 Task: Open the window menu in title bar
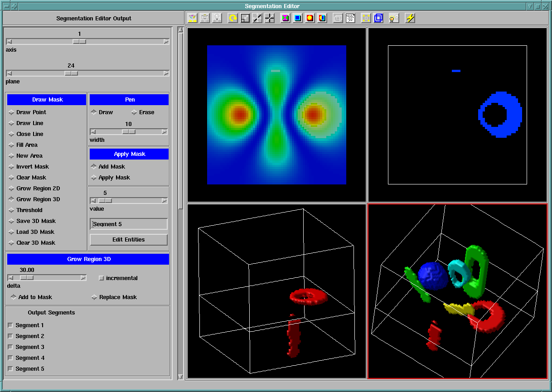pos(7,6)
